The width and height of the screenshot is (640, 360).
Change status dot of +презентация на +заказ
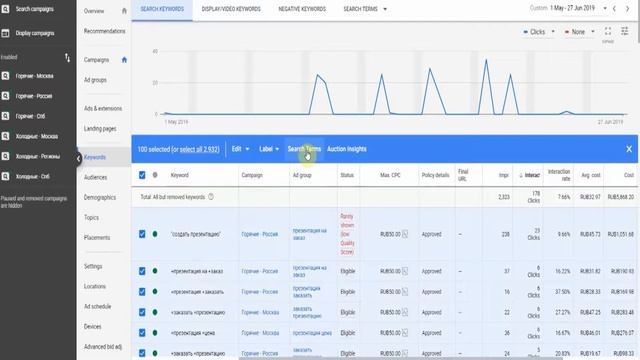(x=155, y=271)
